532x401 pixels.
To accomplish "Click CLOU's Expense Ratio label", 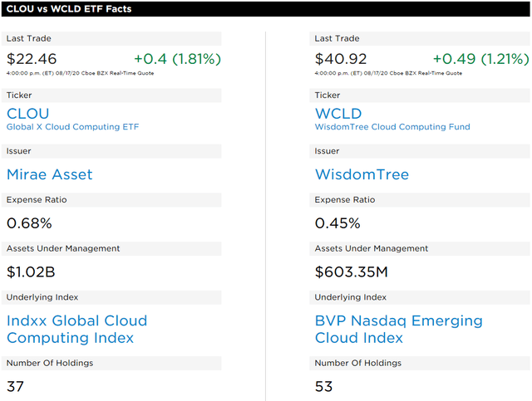I will [37, 199].
